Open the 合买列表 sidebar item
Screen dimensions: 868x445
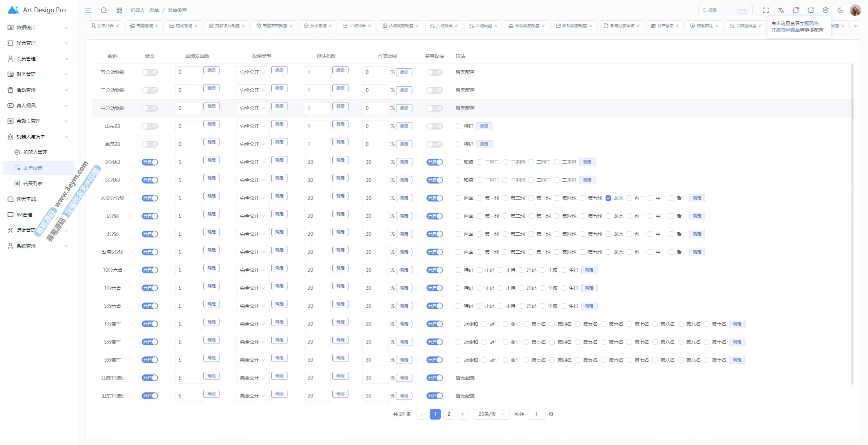click(33, 183)
